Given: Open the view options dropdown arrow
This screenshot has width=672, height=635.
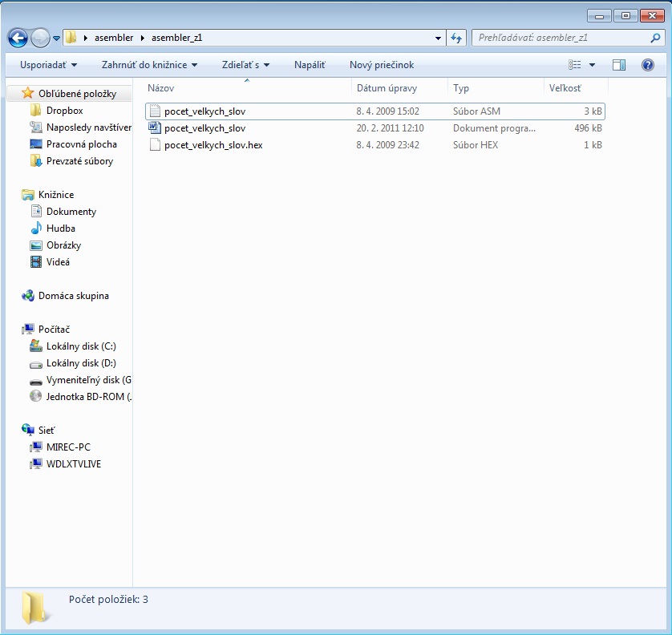Looking at the screenshot, I should point(592,65).
